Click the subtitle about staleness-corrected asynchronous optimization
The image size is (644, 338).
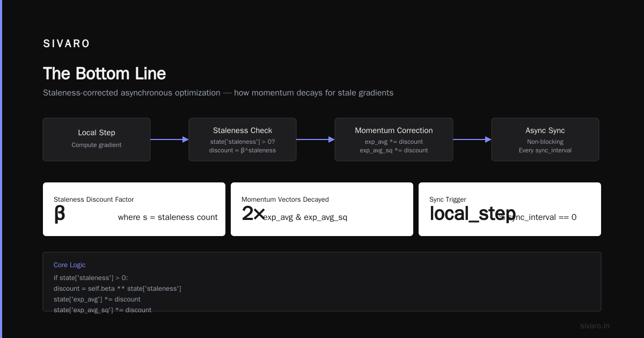[218, 93]
